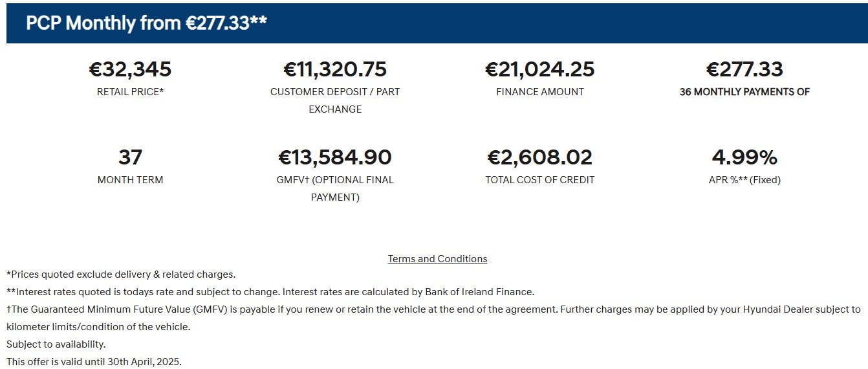The image size is (868, 369).
Task: Select the €11,320.75 deposit amount
Action: [x=335, y=69]
